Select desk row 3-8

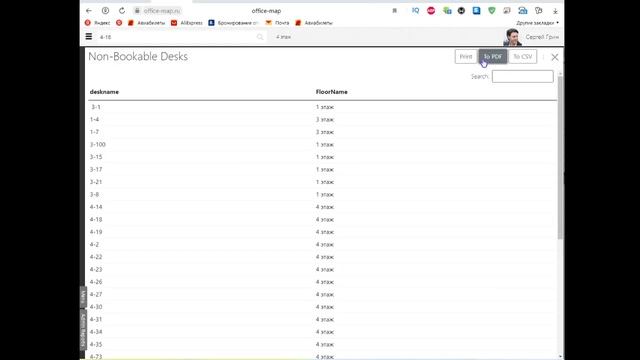[322, 195]
